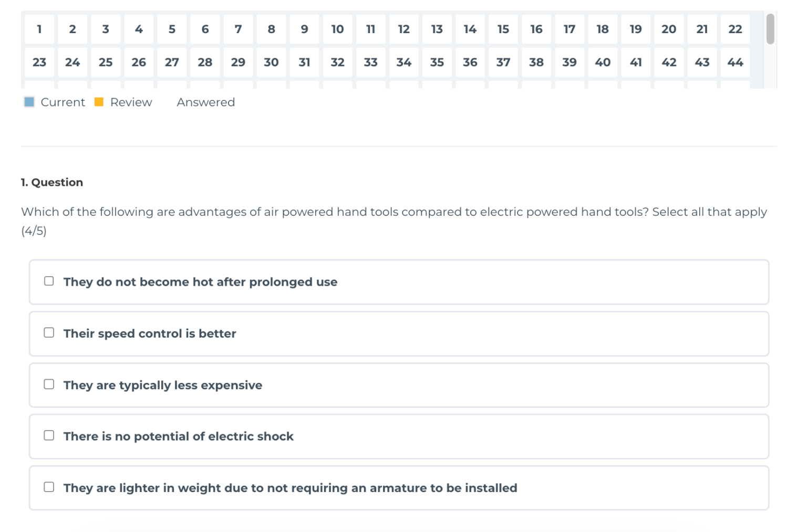Open question 22 in the navigator
Image resolution: width=807 pixels, height=532 pixels.
[735, 29]
